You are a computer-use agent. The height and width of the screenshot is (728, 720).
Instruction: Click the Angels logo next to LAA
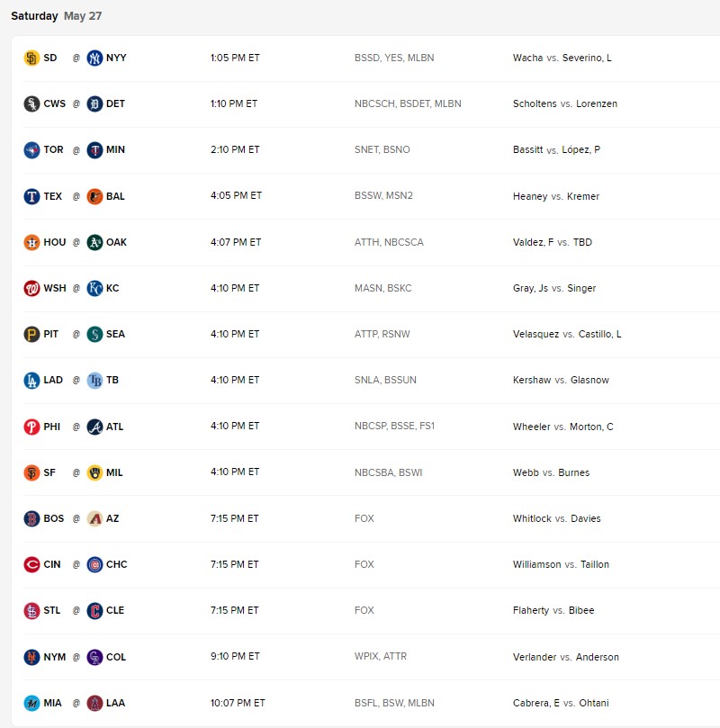click(x=94, y=703)
